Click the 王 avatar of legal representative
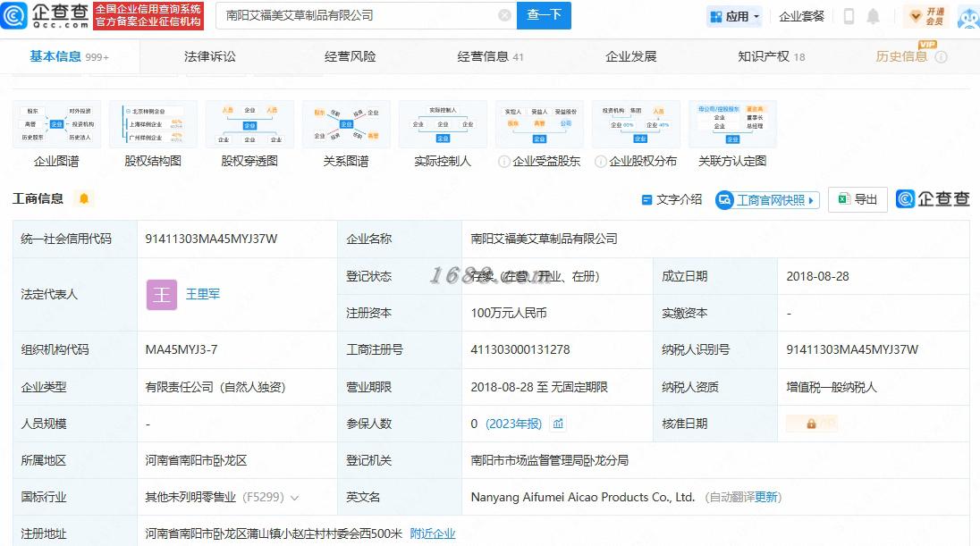The height and width of the screenshot is (546, 980). click(162, 295)
